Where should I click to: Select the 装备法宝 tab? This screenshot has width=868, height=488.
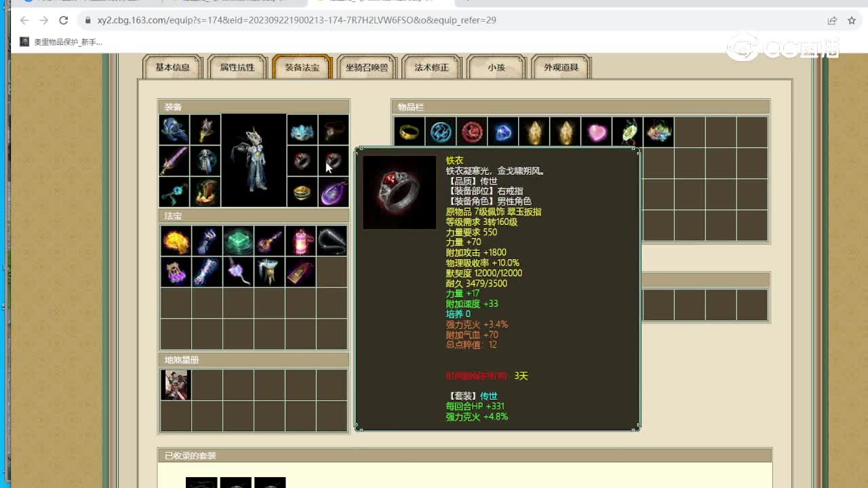tap(302, 67)
